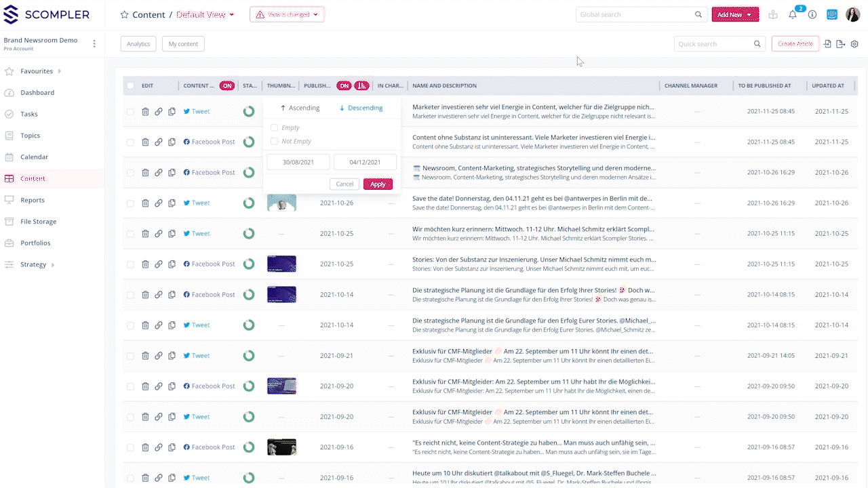Click the table settings gear icon

[854, 44]
